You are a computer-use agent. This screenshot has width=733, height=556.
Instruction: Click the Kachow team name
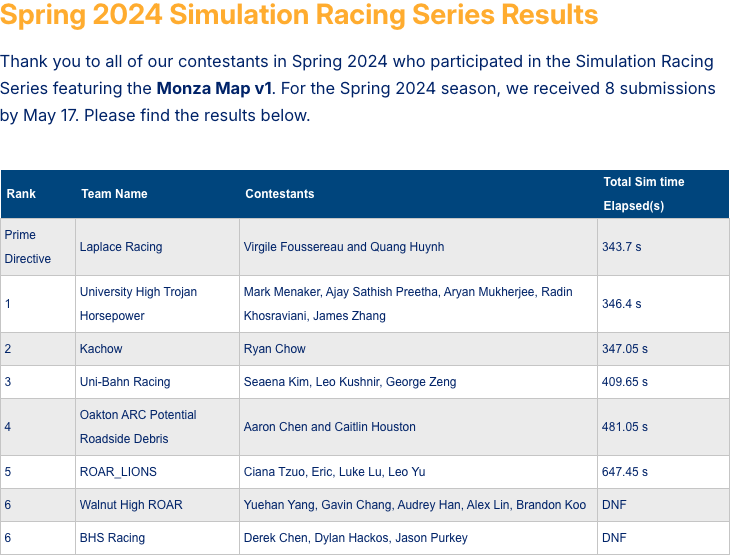pyautogui.click(x=101, y=349)
